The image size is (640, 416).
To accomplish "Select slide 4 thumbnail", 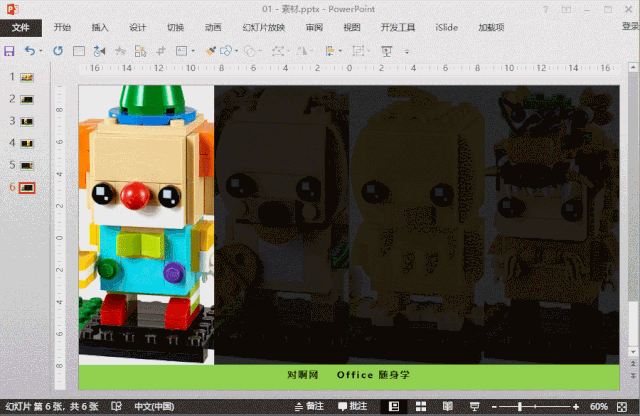I will (x=27, y=143).
